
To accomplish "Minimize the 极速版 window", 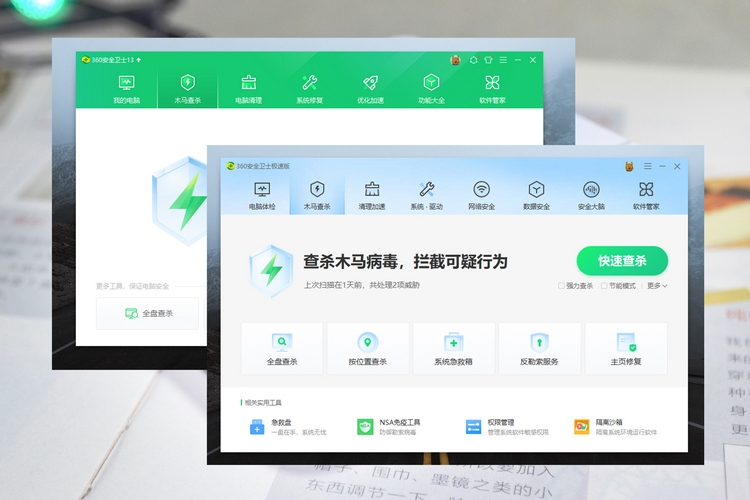I will [x=662, y=166].
